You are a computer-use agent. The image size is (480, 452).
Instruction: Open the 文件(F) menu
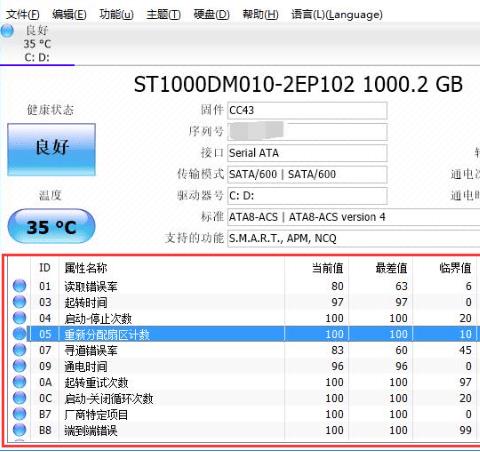pyautogui.click(x=23, y=14)
